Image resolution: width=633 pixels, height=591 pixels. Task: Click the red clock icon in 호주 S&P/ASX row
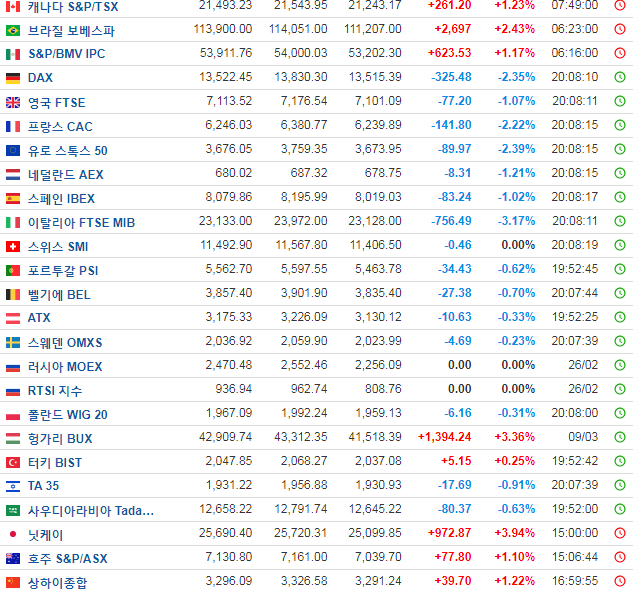[620, 557]
